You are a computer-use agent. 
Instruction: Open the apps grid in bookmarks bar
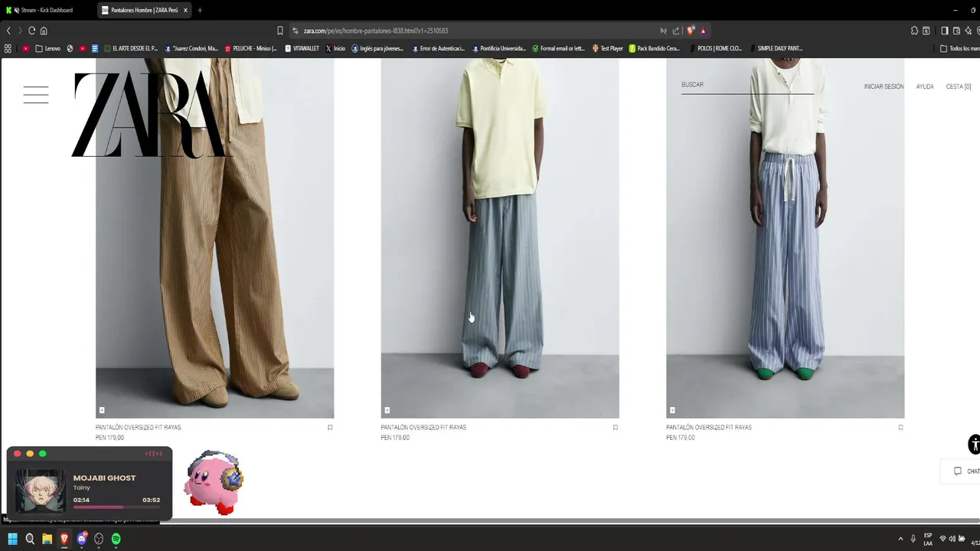tap(8, 48)
